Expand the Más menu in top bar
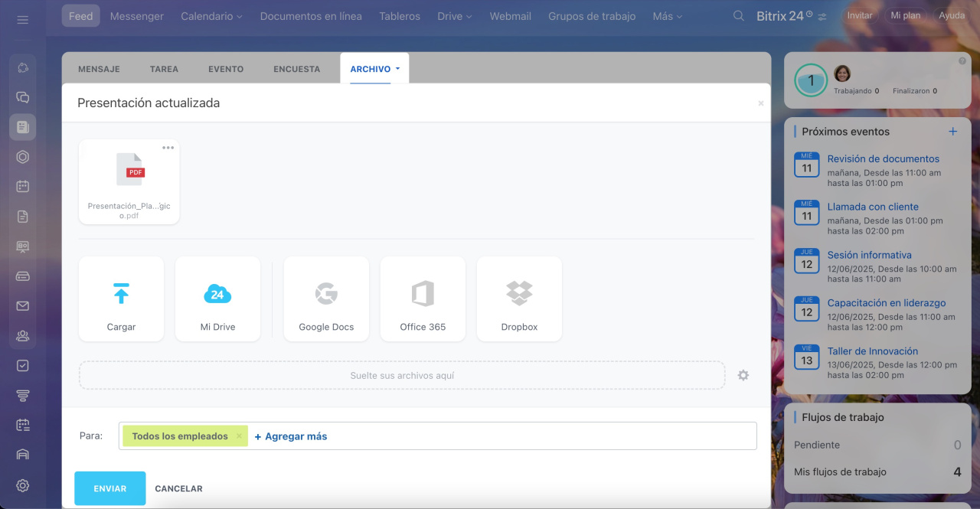The height and width of the screenshot is (509, 980). pos(667,16)
